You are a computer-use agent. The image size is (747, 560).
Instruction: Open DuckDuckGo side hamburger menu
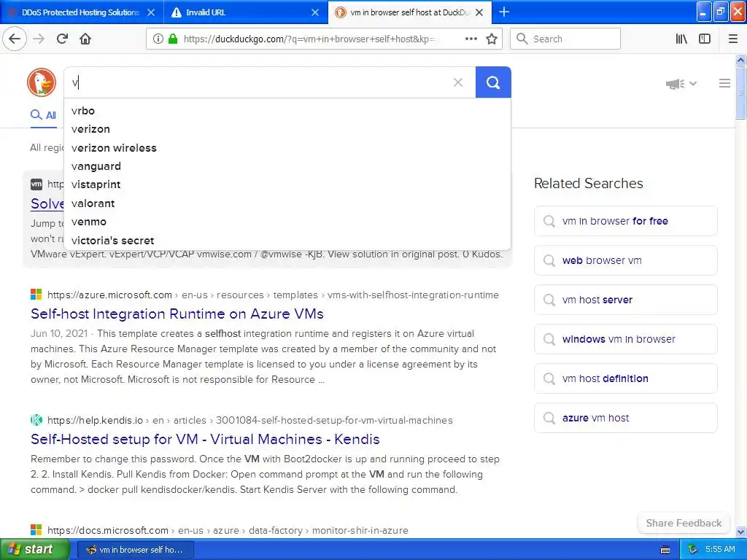724,83
